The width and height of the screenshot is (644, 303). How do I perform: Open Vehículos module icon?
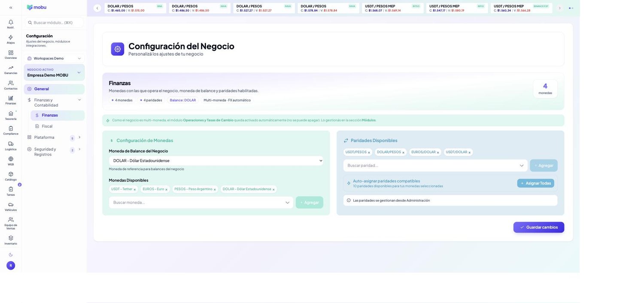11,207
